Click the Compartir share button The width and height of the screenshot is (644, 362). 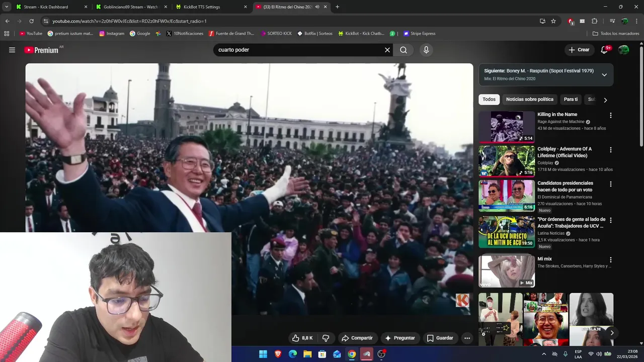click(357, 338)
